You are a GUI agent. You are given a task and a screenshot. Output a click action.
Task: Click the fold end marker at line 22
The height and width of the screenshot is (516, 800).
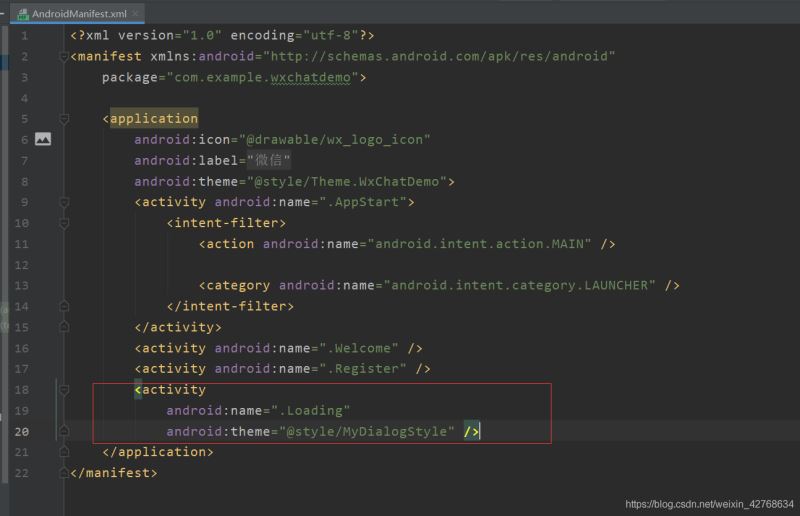pyautogui.click(x=64, y=473)
